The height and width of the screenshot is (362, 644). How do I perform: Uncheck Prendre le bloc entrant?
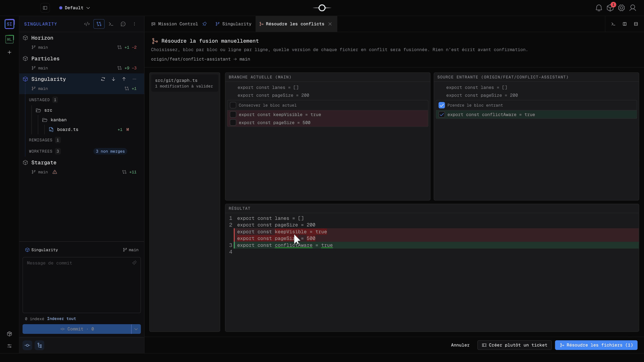coord(442,105)
